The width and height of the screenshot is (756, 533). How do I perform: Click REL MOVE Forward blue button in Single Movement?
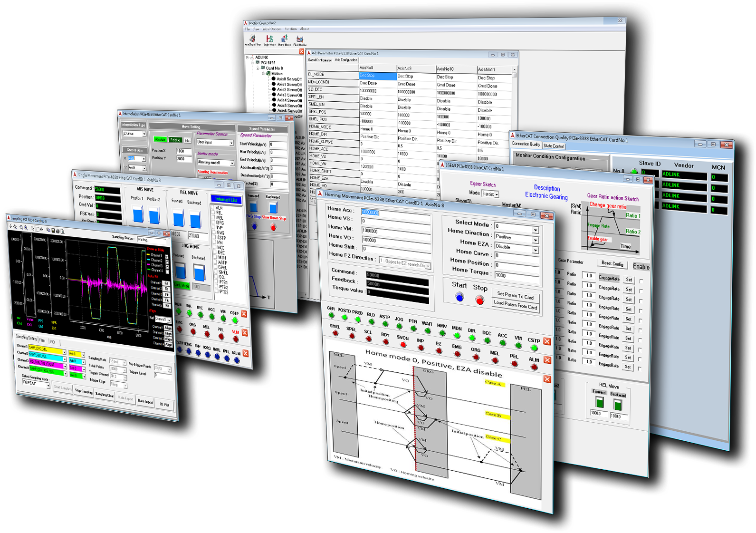[178, 217]
